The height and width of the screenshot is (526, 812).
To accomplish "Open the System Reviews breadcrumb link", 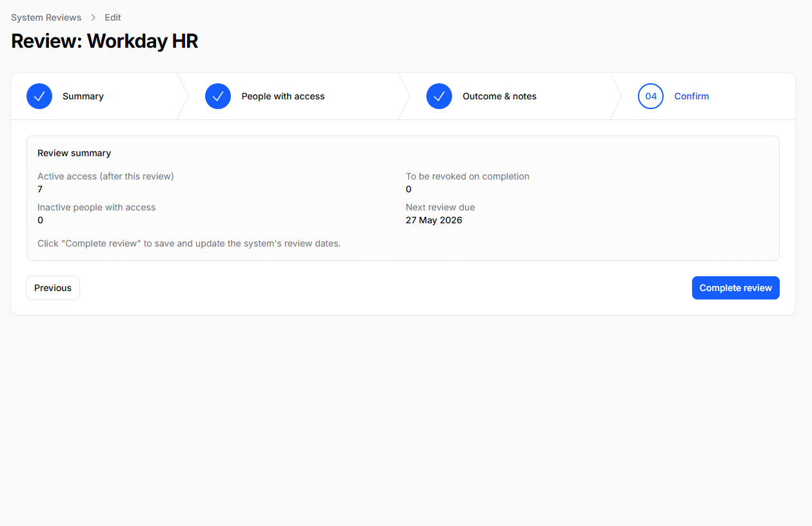I will tap(46, 17).
